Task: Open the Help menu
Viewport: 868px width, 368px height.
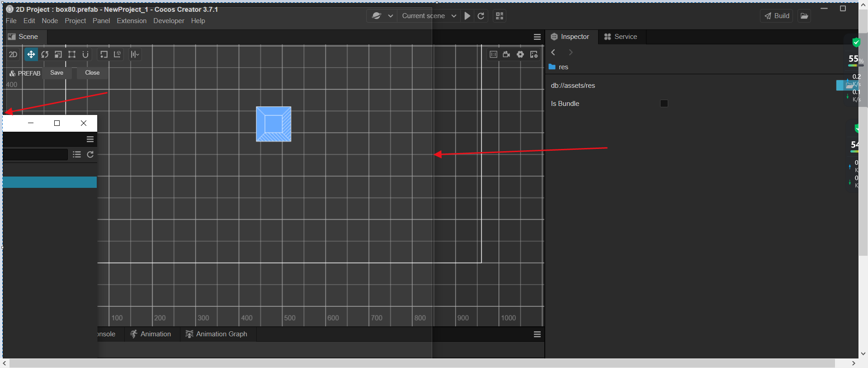Action: [198, 21]
